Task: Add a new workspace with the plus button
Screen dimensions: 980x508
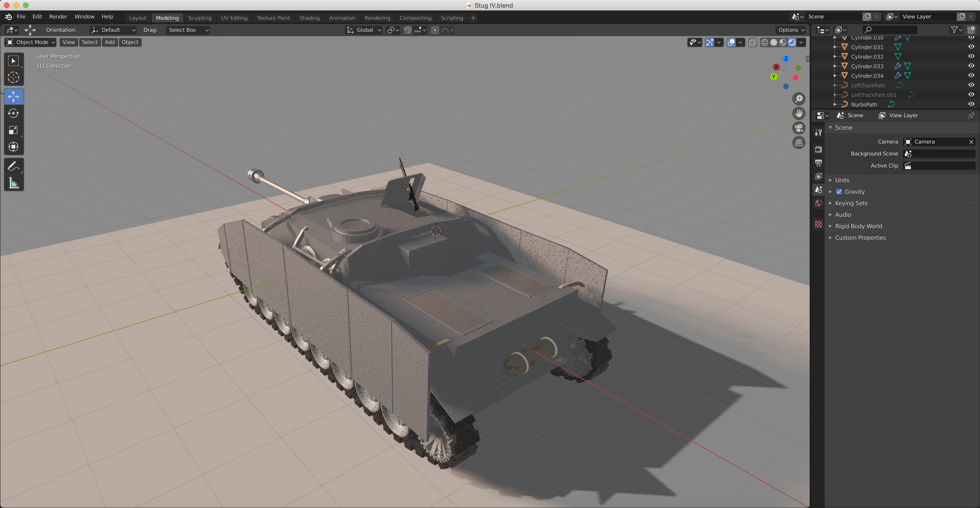Action: click(x=473, y=18)
